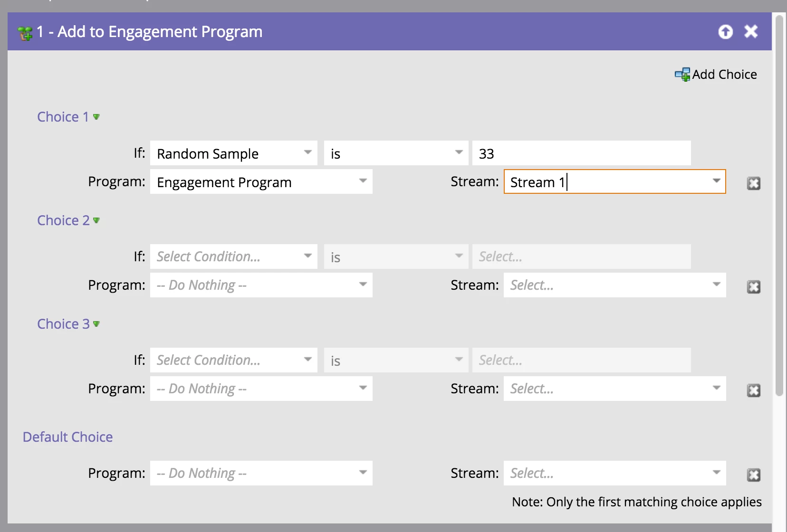Open Default Choice Program dropdown
Screen dimensions: 787x532
click(x=363, y=473)
